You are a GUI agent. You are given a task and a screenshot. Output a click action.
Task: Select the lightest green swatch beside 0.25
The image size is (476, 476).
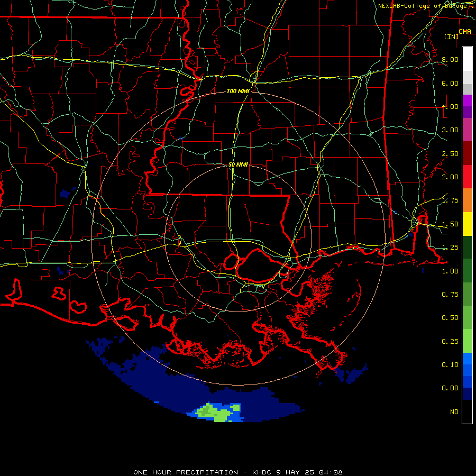(467, 341)
